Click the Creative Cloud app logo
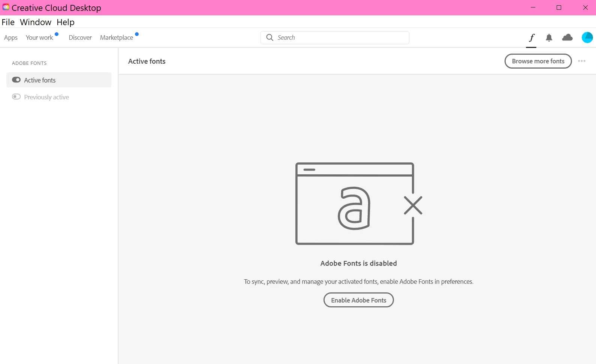This screenshot has height=364, width=596. pos(6,7)
